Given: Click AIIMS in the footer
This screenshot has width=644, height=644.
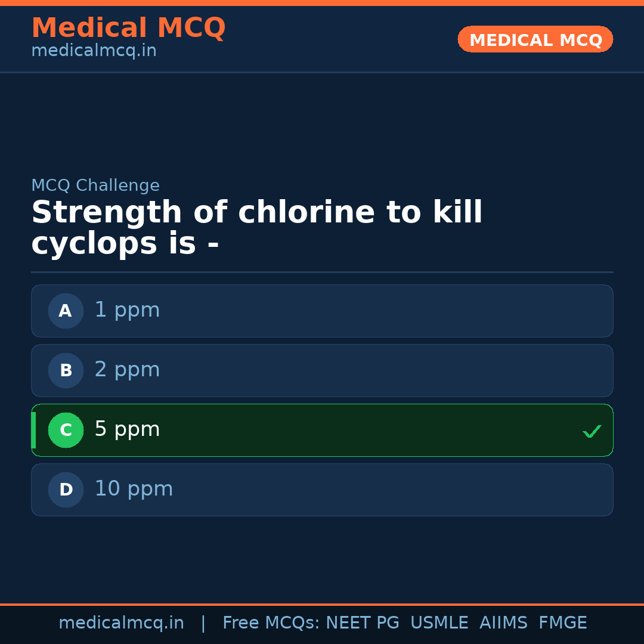Looking at the screenshot, I should (x=503, y=623).
